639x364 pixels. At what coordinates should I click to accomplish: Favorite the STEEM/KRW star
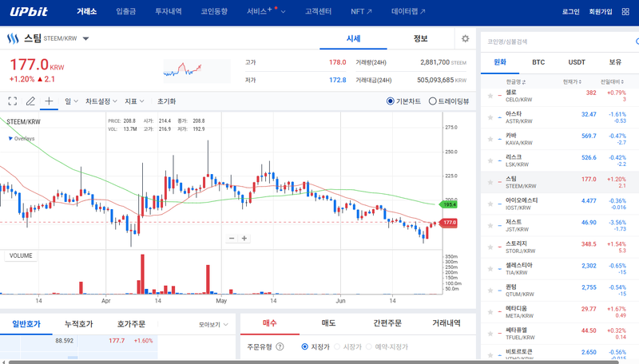click(490, 182)
